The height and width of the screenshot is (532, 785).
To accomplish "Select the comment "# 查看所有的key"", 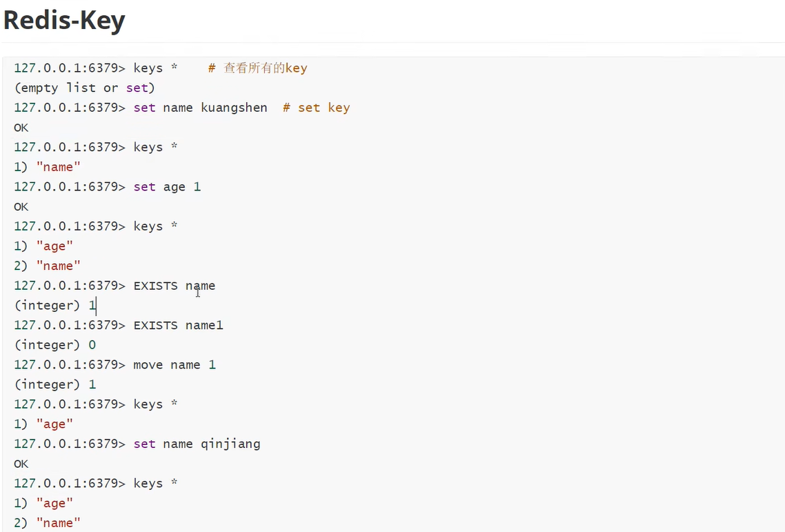I will point(258,68).
